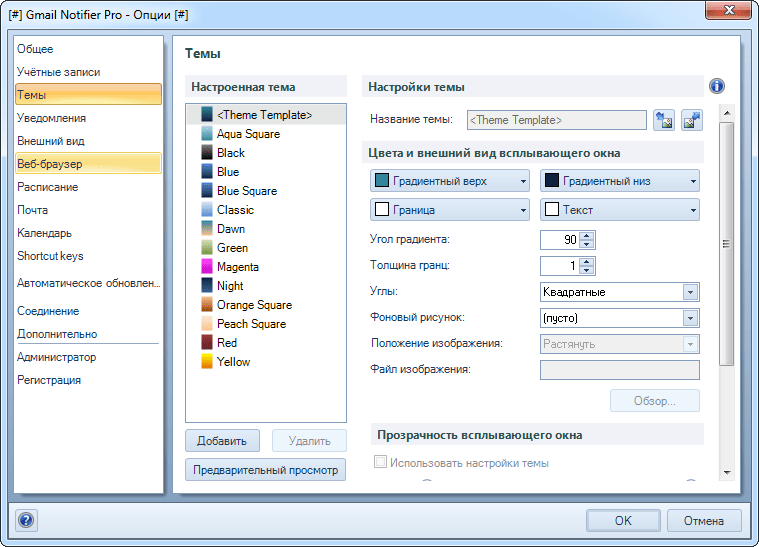This screenshot has height=547, width=759.
Task: Click the 'Отмена' button
Action: click(704, 521)
